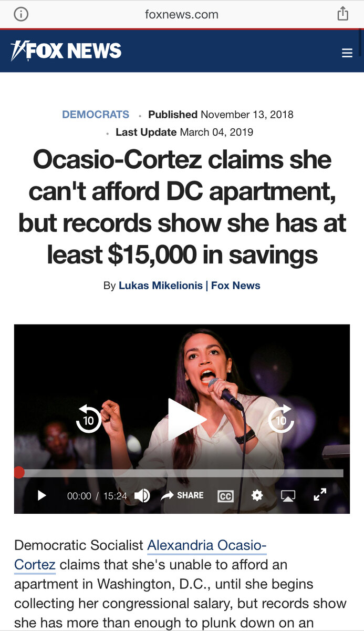Tap the foxnews.com address bar
This screenshot has width=364, height=631.
(x=182, y=14)
